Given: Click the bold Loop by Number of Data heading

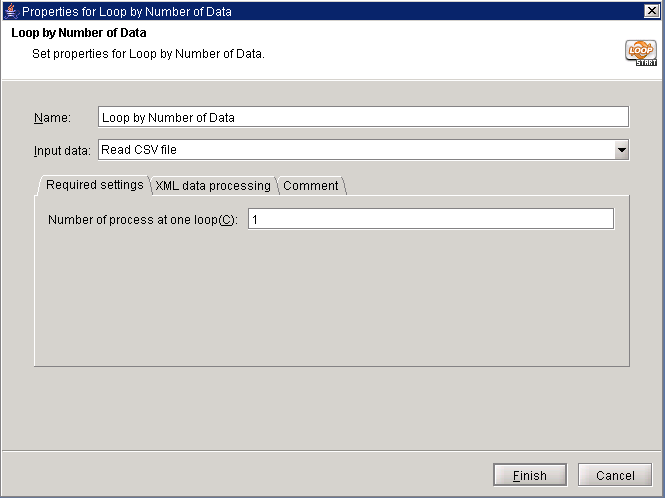Looking at the screenshot, I should tap(78, 33).
